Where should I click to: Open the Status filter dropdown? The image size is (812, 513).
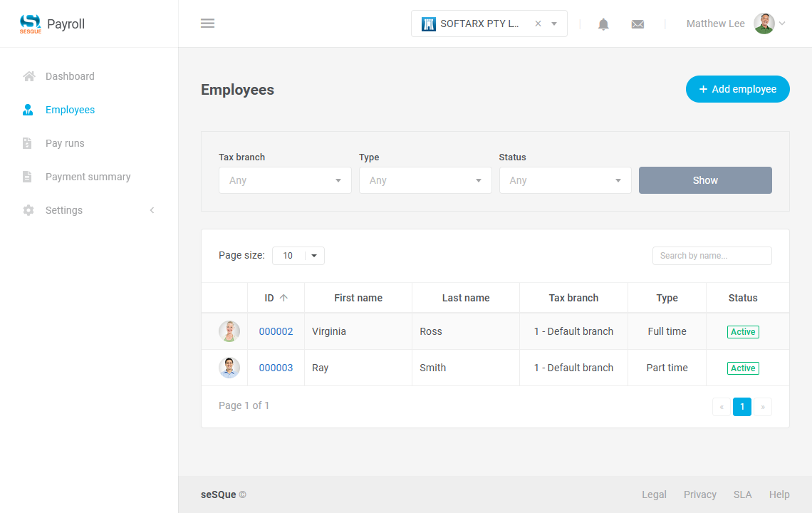[565, 180]
